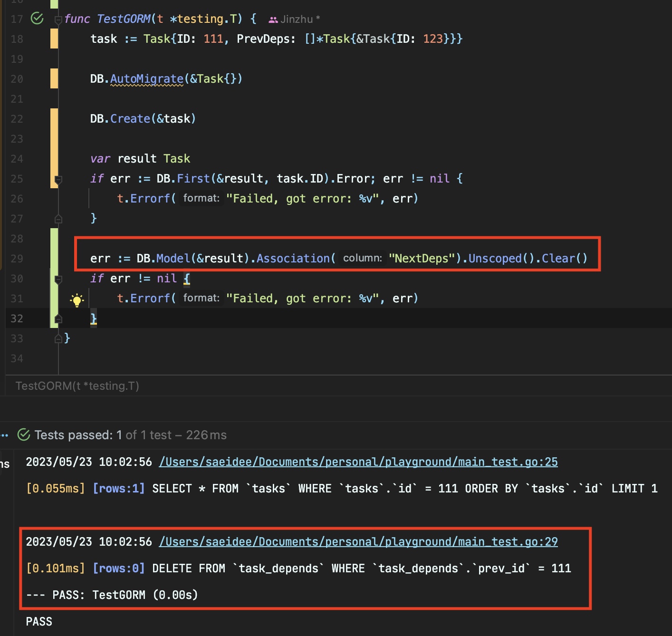Toggle code folding marker at line 32
The width and height of the screenshot is (672, 636).
point(58,318)
